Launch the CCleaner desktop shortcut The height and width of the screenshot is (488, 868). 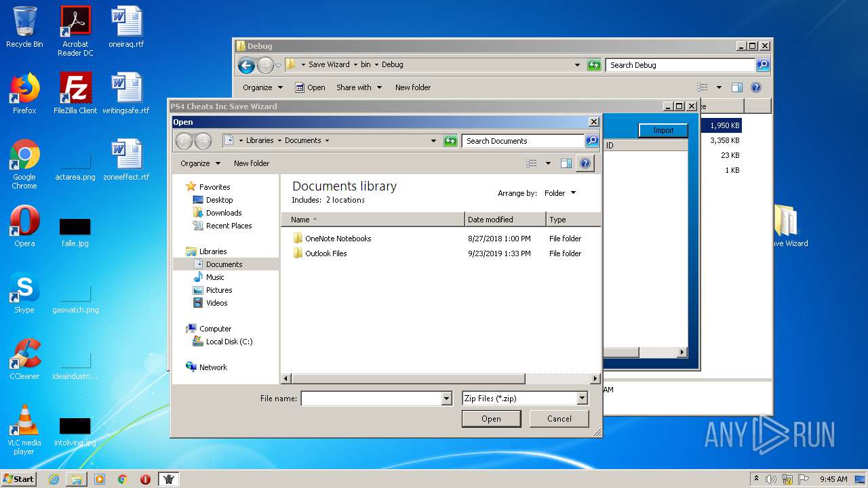tap(24, 359)
